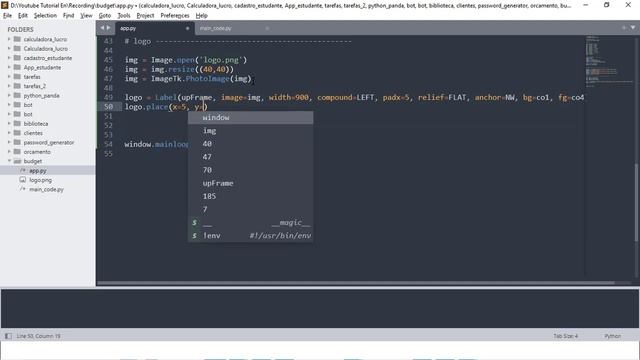Select '40' autocomplete suggestion
Screen dimensions: 640x360
coord(251,144)
